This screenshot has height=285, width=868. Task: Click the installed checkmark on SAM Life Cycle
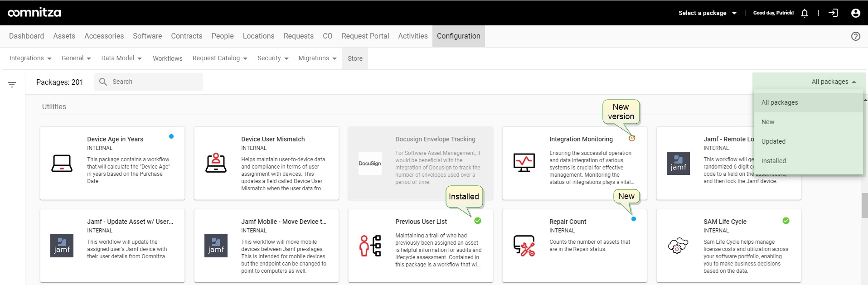786,221
